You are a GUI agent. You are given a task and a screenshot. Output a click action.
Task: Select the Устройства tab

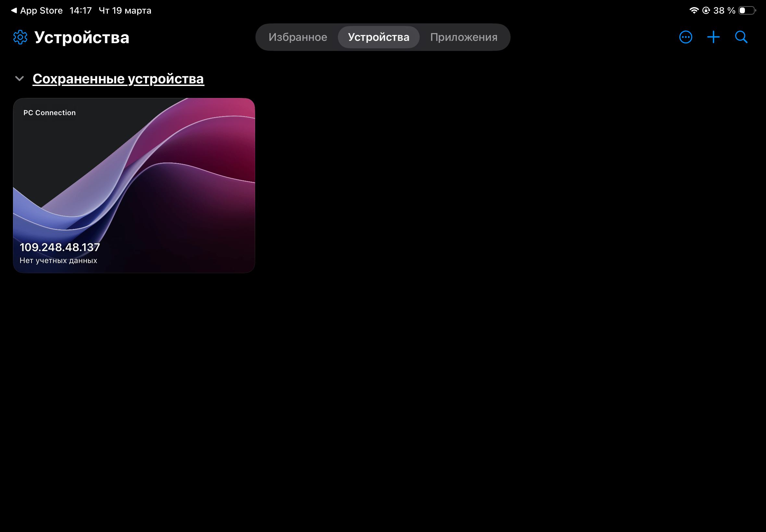[x=378, y=37]
